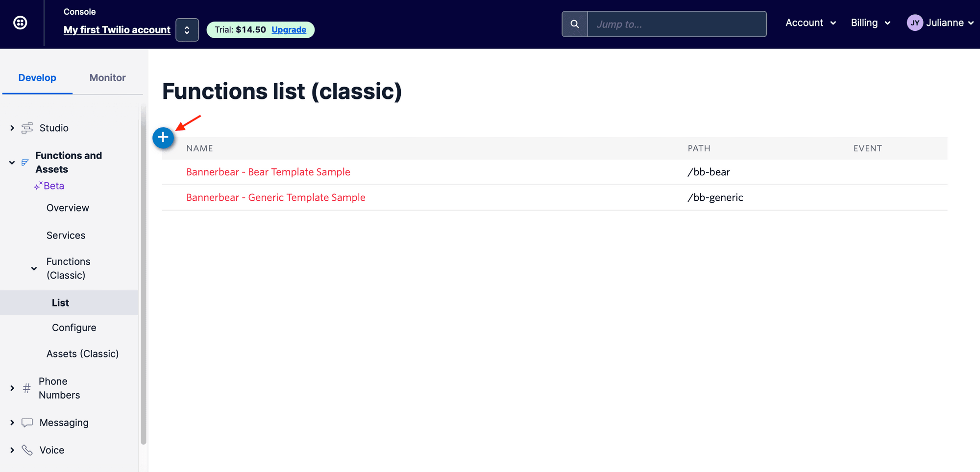Viewport: 980px width, 472px height.
Task: Open Services in the sidebar
Action: point(66,236)
